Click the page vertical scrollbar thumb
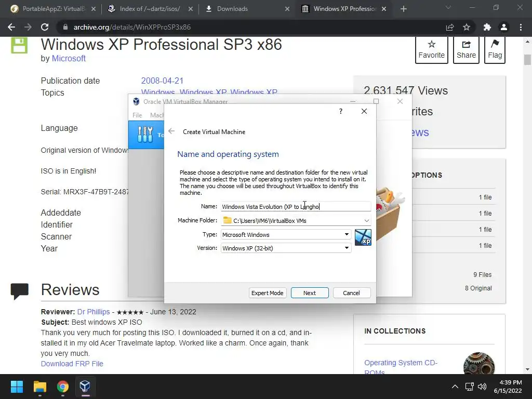 (527, 59)
